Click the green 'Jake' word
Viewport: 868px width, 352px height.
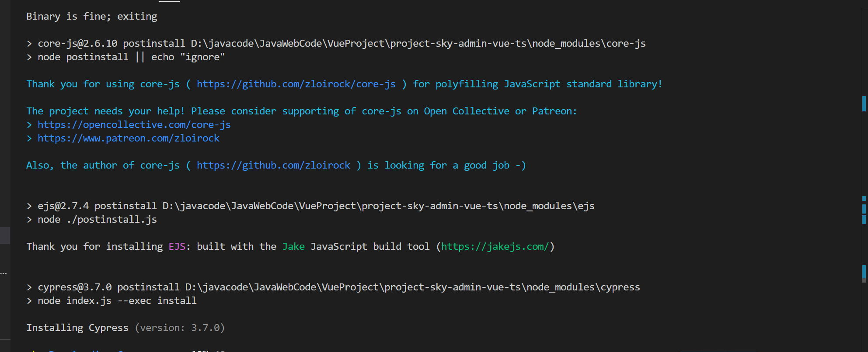point(293,246)
